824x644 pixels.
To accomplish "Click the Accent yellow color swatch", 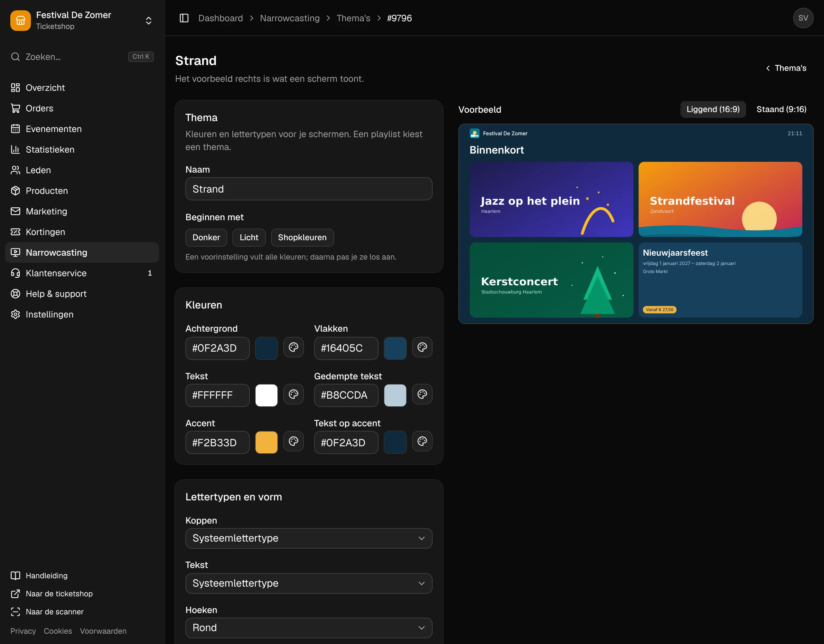I will tap(267, 442).
